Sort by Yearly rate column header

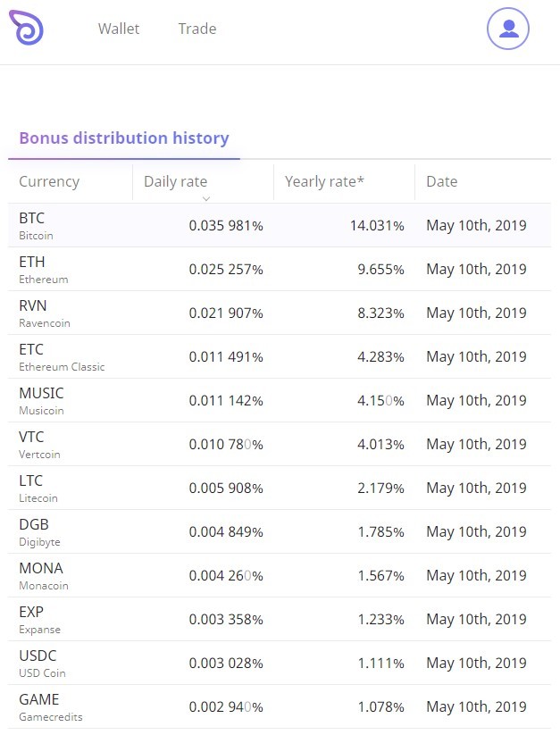[324, 181]
